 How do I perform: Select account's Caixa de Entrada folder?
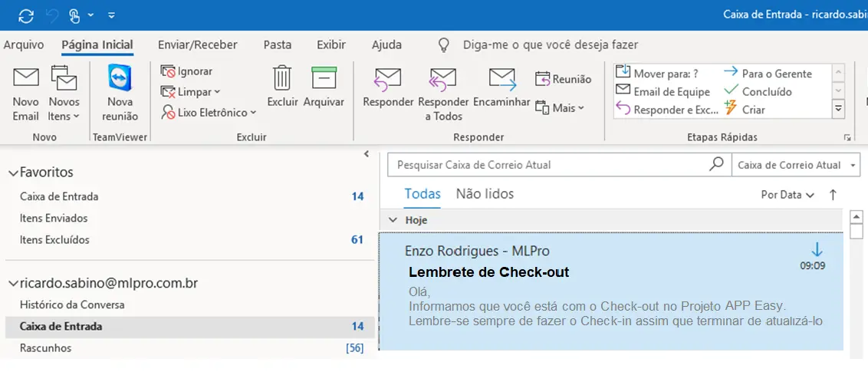(x=190, y=327)
